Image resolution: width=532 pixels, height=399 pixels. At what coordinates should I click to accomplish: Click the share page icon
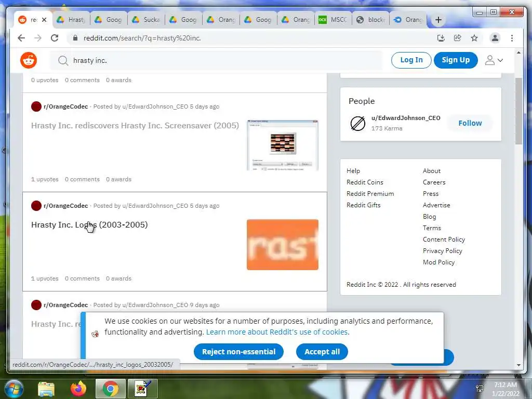point(457,38)
